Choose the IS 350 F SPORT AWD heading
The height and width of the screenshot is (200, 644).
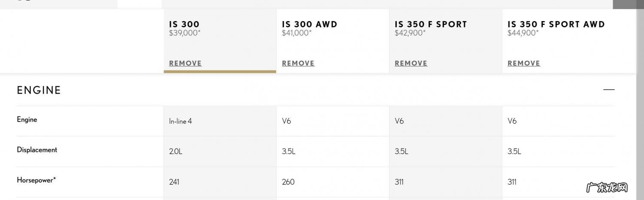(x=556, y=24)
